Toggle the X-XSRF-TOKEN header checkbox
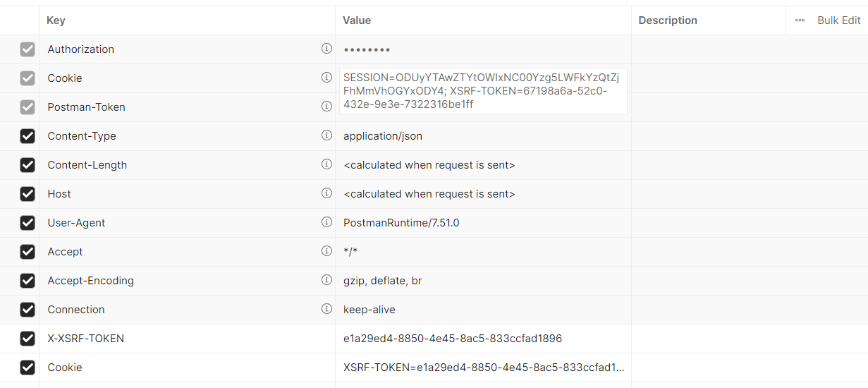The image size is (868, 388). (x=27, y=339)
